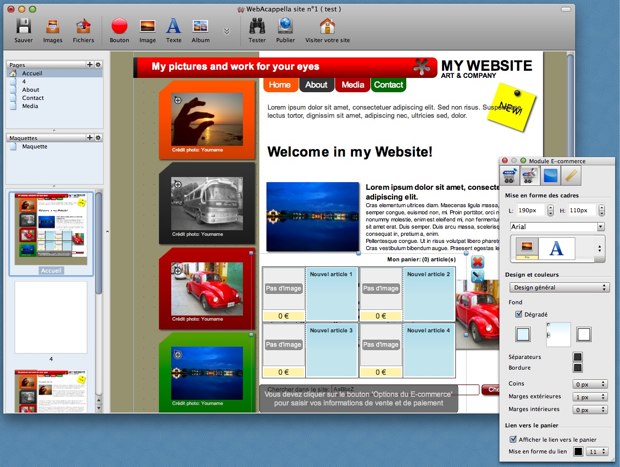Click the Séparateurs color swatch
The width and height of the screenshot is (620, 467).
coord(577,357)
